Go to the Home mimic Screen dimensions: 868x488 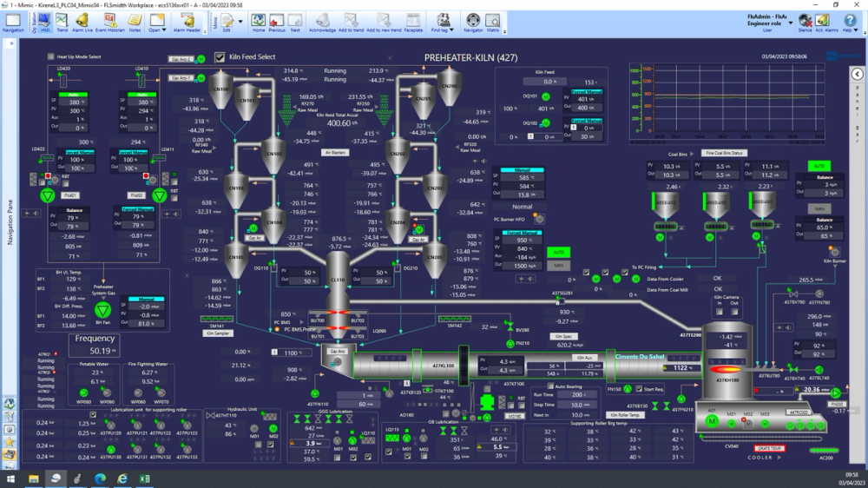tap(259, 23)
